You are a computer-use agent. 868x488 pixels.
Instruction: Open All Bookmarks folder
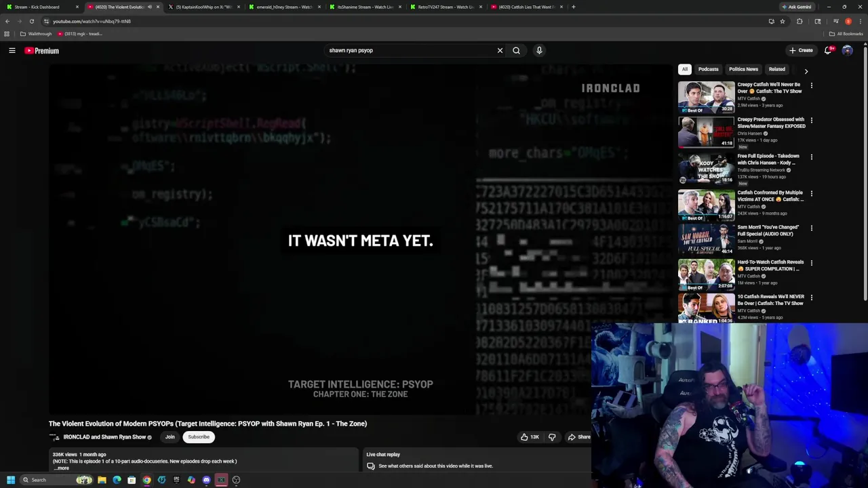click(x=846, y=34)
